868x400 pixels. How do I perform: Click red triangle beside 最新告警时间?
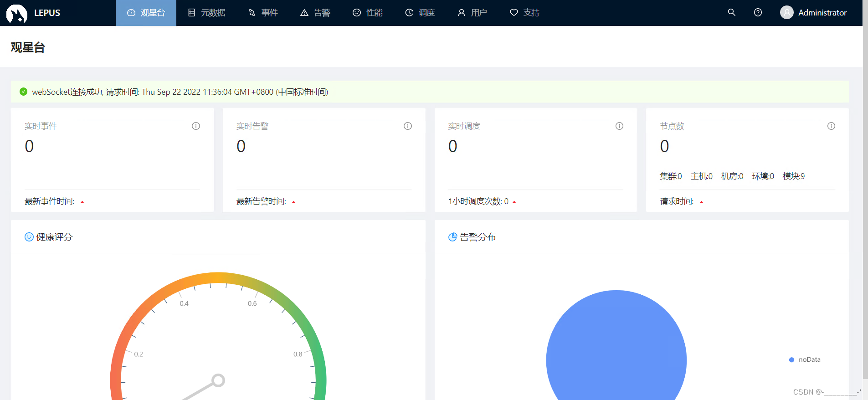(x=293, y=202)
